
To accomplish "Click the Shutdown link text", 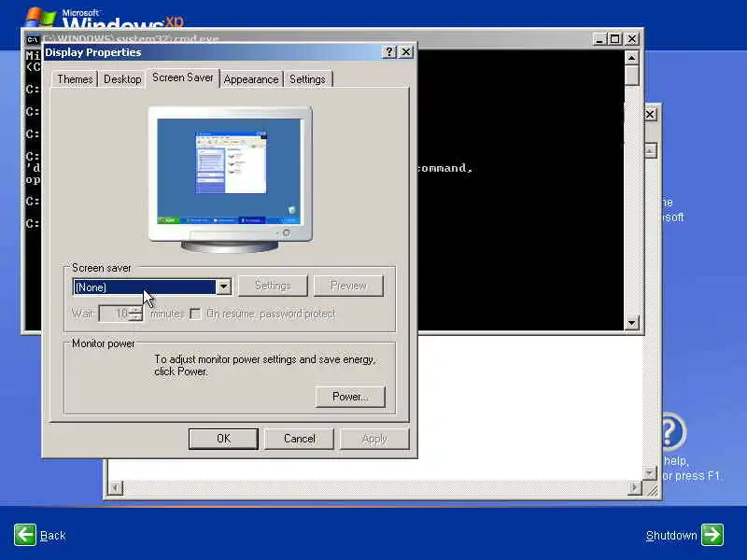I will [x=671, y=536].
